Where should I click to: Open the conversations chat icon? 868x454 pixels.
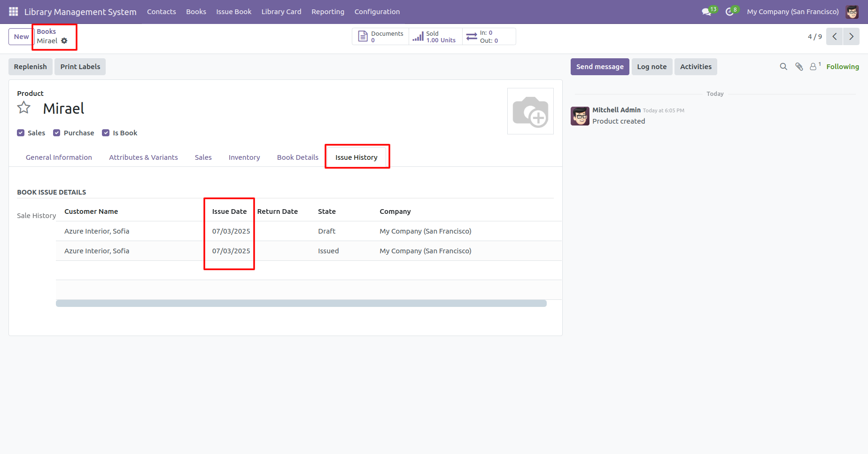click(706, 12)
